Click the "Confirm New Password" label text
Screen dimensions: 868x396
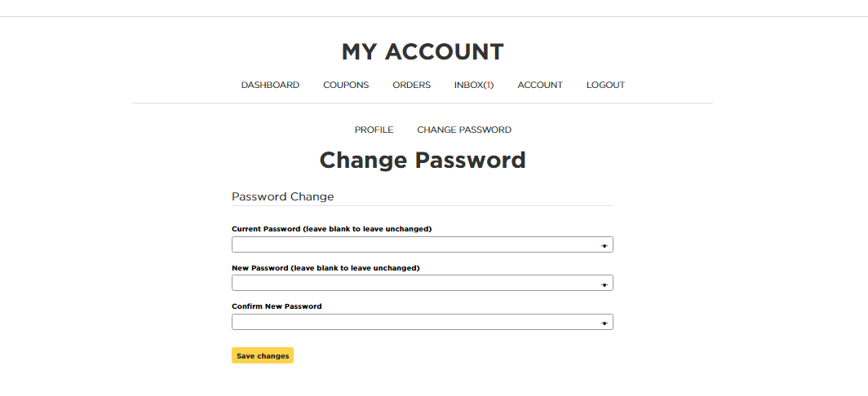(x=277, y=306)
